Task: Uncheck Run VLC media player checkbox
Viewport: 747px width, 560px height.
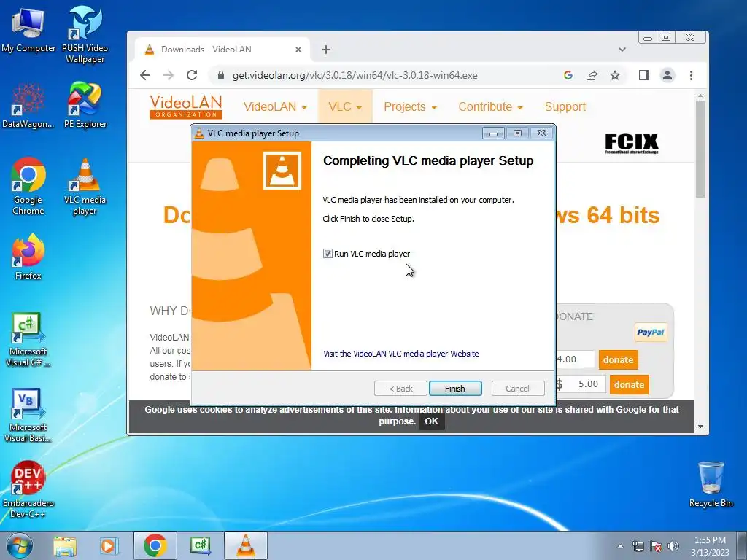Action: pos(328,254)
